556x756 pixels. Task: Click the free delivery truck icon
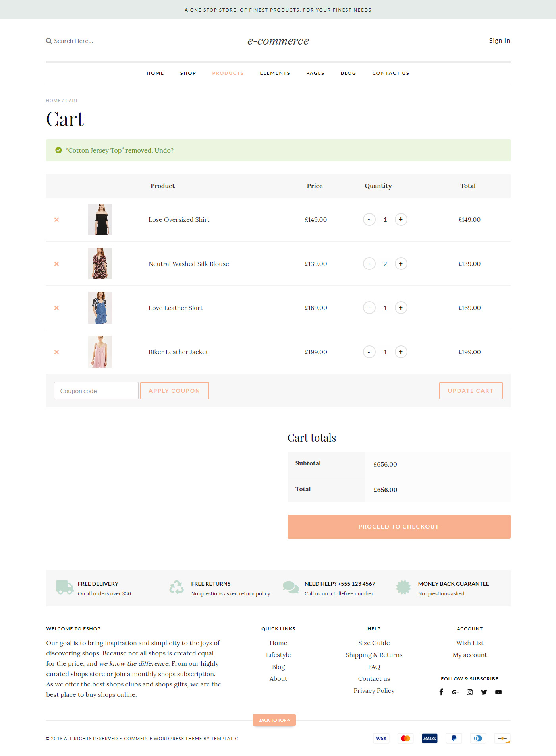65,587
